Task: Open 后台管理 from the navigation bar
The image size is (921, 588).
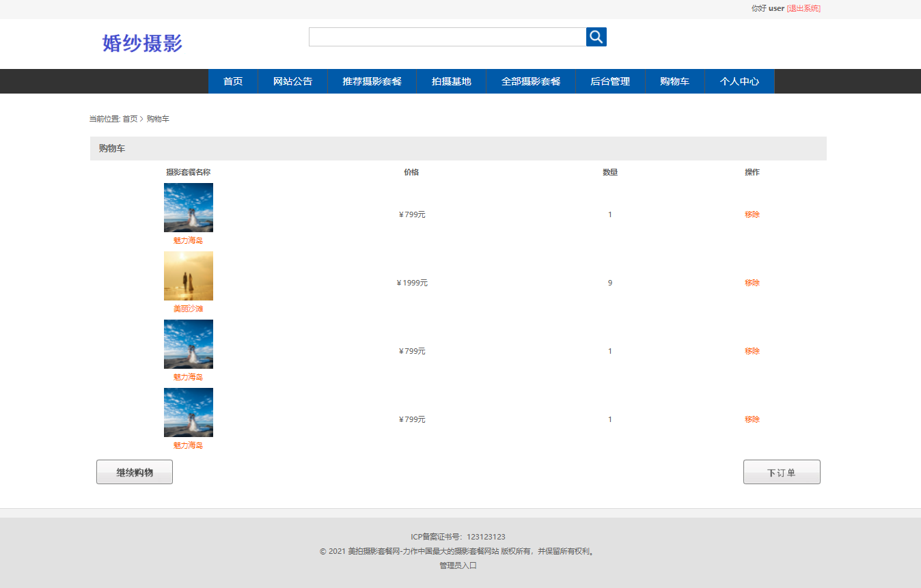Action: point(610,81)
